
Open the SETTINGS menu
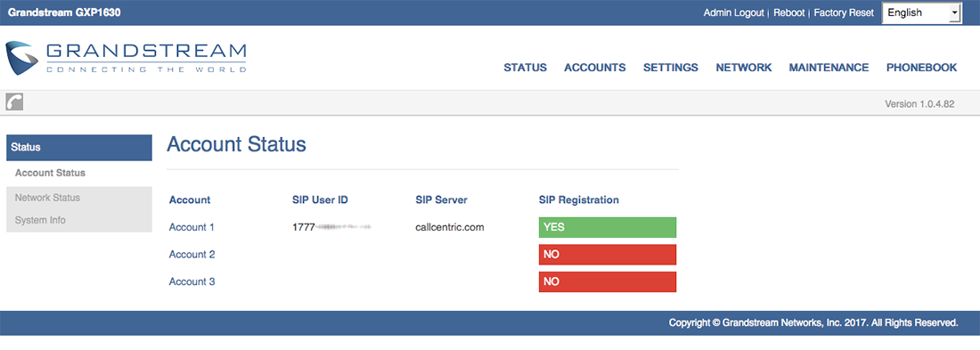click(671, 68)
